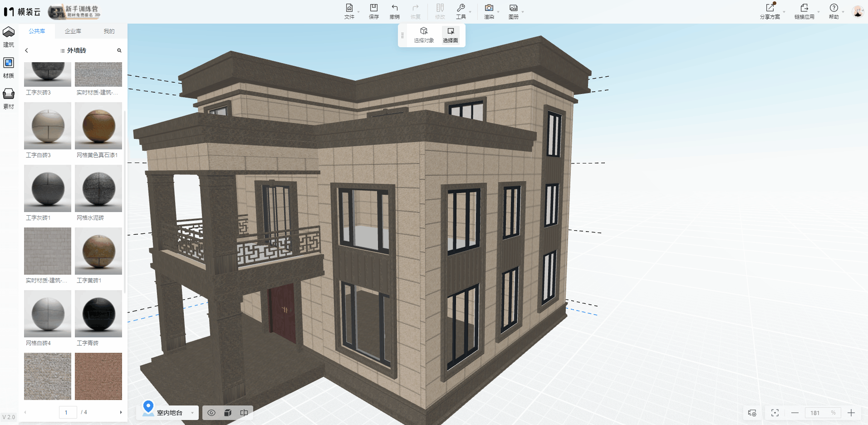This screenshot has width=868, height=425.
Task: Click the 保存 (Save) toolbar icon
Action: pos(373,11)
